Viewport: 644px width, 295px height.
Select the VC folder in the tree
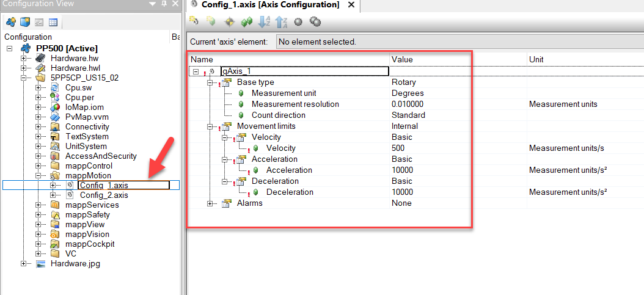(x=71, y=253)
